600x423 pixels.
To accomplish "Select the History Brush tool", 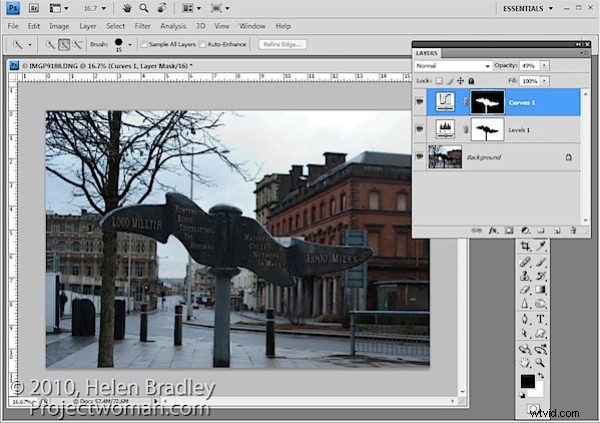I will [540, 276].
